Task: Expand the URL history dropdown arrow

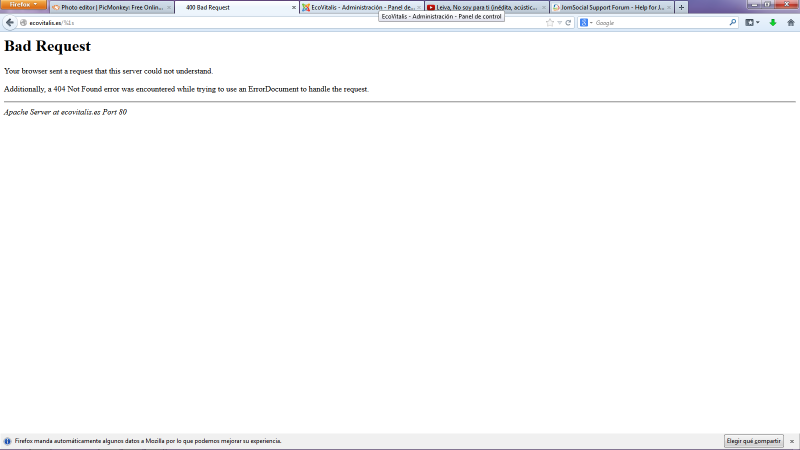Action: [x=559, y=22]
